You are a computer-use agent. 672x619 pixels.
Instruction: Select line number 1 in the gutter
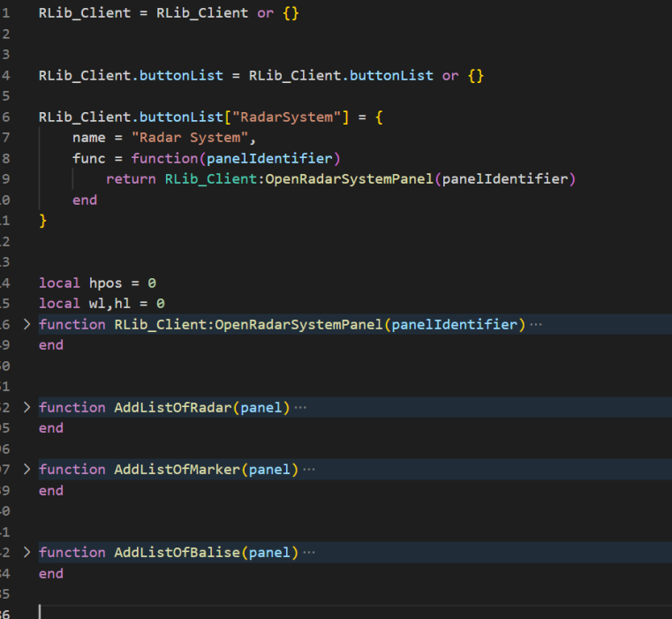pyautogui.click(x=5, y=13)
